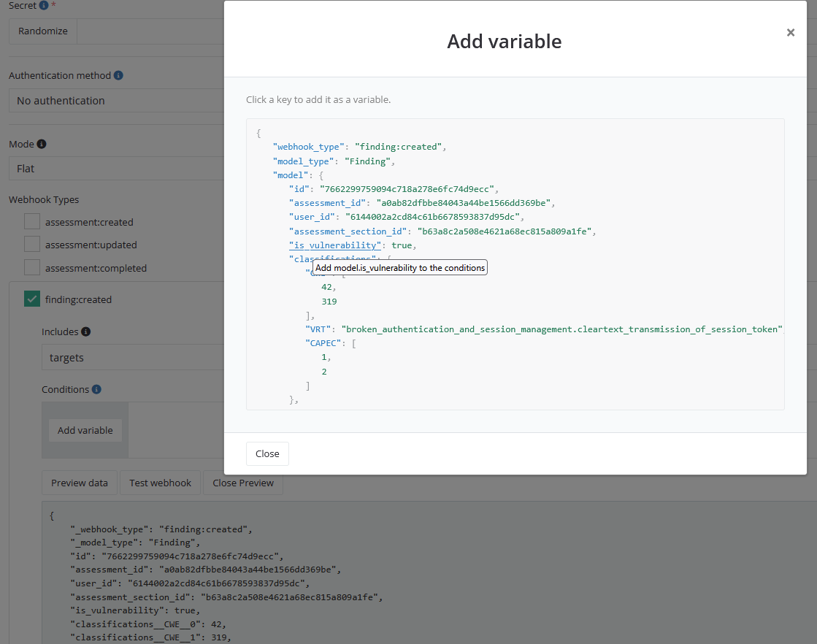This screenshot has width=817, height=644.
Task: Close the Add variable dialog with X
Action: pyautogui.click(x=791, y=32)
